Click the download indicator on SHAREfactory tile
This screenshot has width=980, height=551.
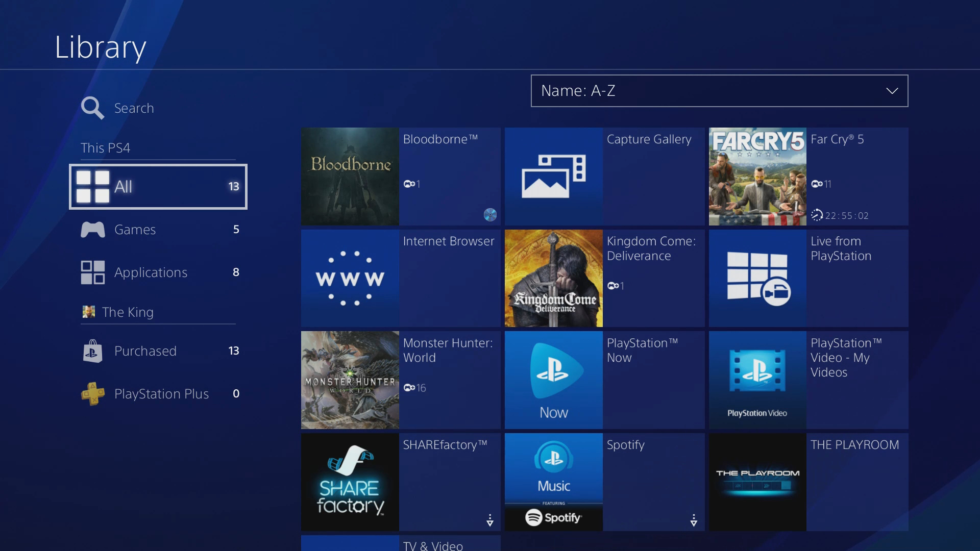point(490,520)
